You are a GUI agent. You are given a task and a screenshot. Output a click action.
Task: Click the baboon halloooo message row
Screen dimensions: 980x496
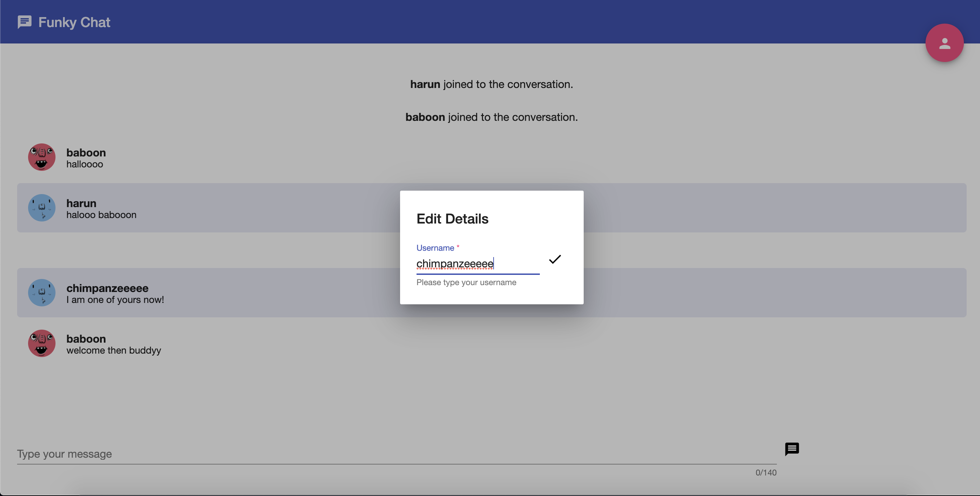85,164
